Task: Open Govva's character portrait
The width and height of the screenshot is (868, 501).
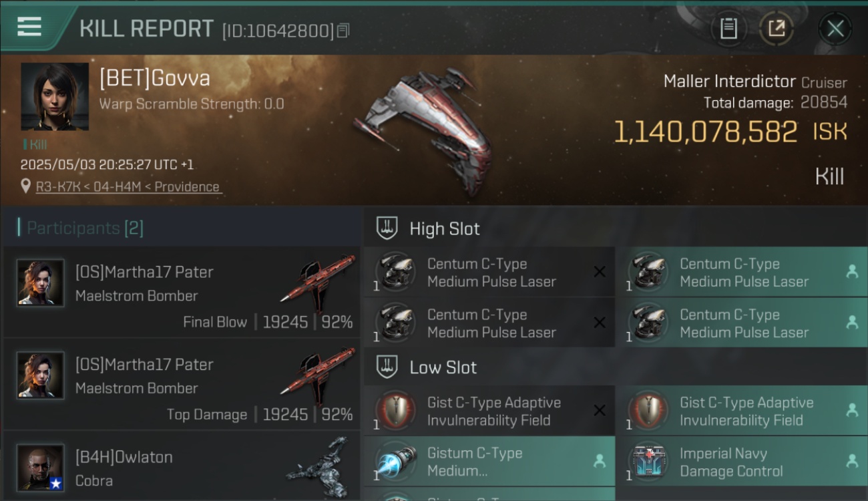Action: click(55, 96)
